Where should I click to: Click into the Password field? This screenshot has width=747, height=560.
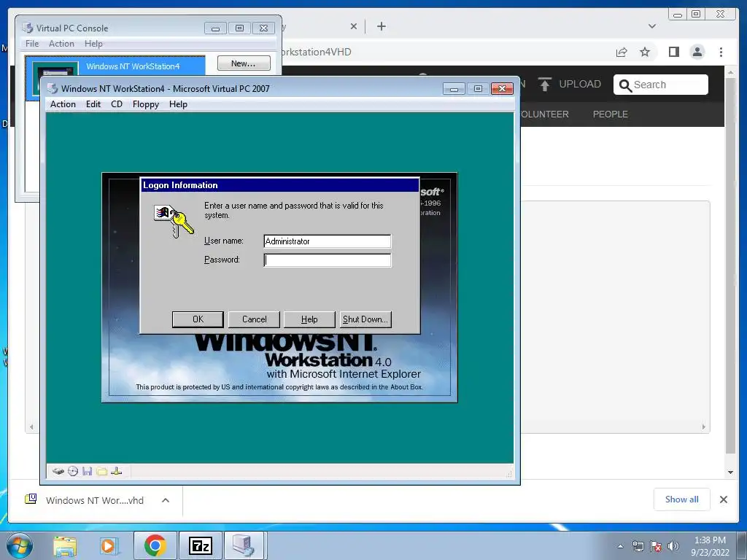tap(328, 260)
